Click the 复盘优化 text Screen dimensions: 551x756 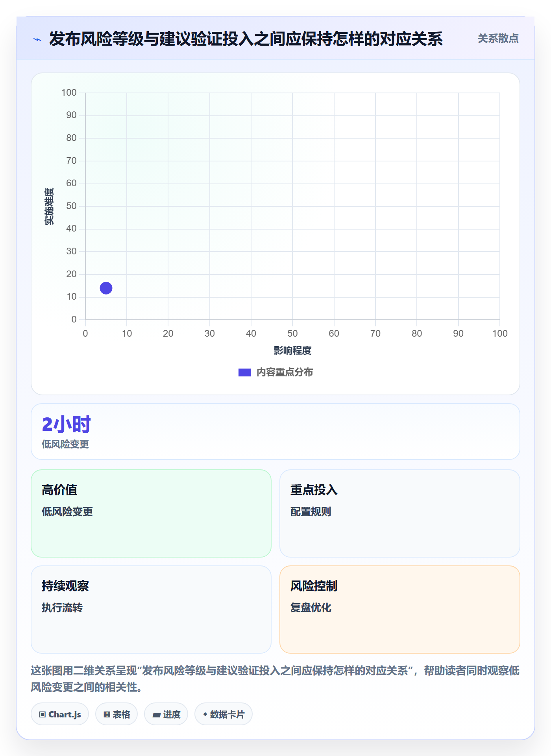coord(311,608)
